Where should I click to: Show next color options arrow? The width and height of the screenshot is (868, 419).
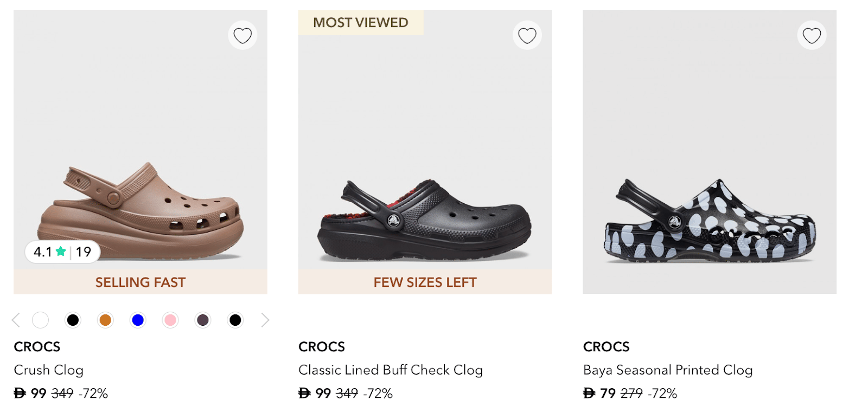click(265, 320)
